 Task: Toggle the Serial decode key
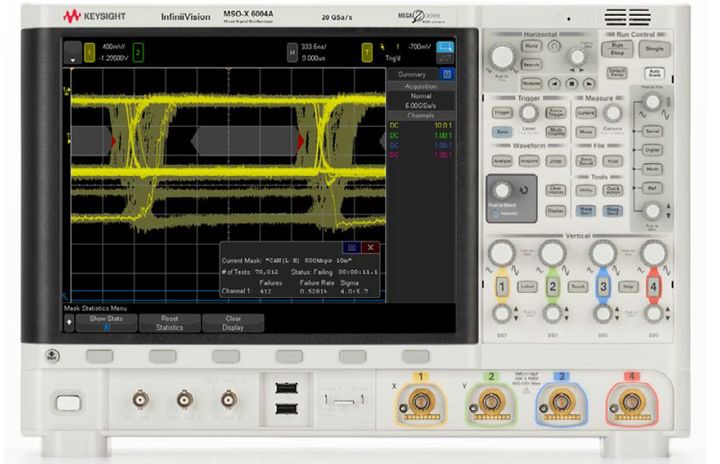pyautogui.click(x=652, y=131)
